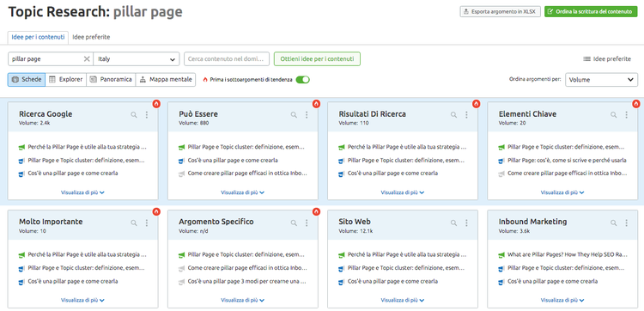Open three-dot menu on Argomento Specifico card
The image size is (644, 311).
pos(307,223)
